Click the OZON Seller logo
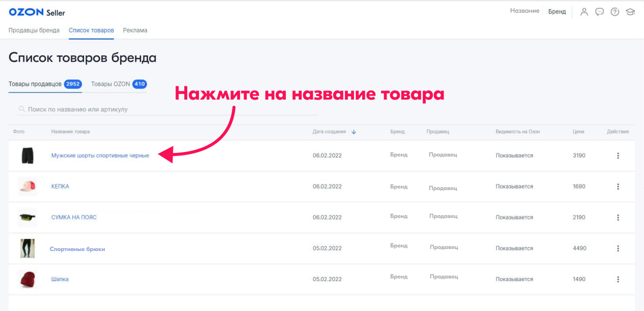This screenshot has width=644, height=311. coord(37,12)
